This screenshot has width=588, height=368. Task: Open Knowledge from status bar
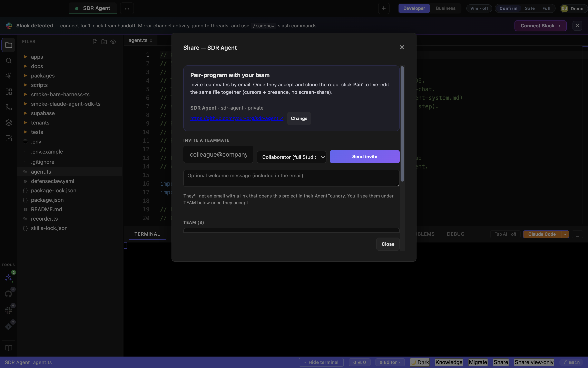449,362
